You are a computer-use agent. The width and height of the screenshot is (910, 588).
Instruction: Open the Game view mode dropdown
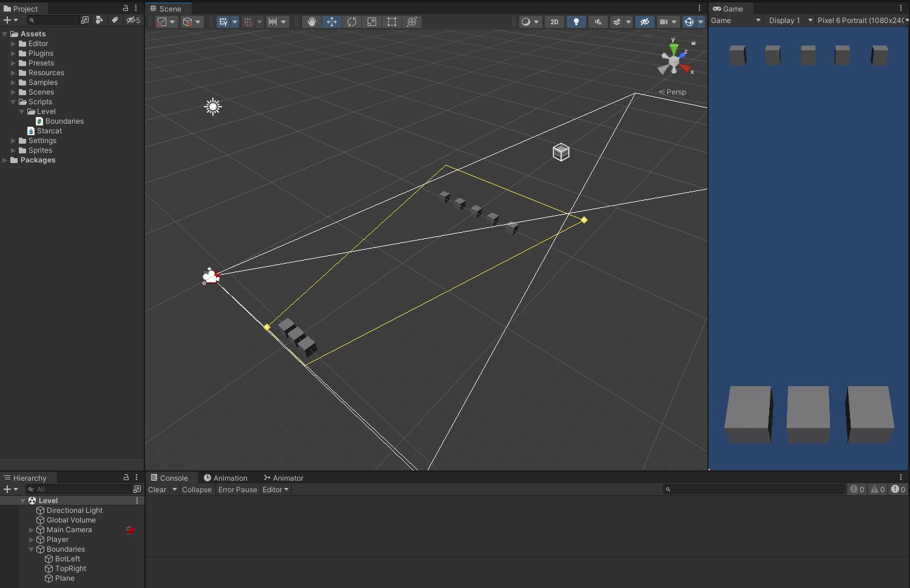[x=735, y=21]
